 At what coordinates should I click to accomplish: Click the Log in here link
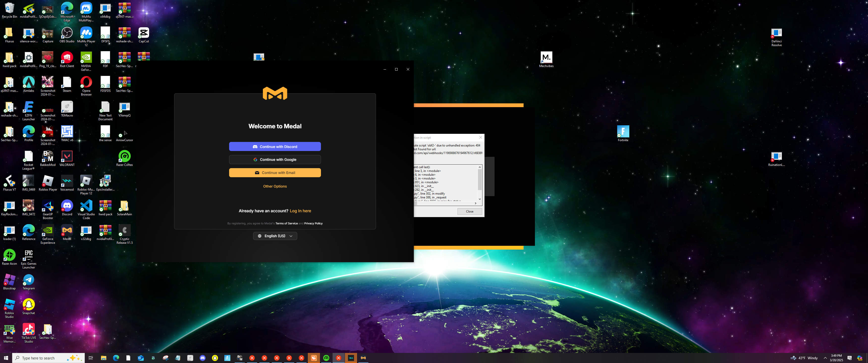[x=300, y=211]
